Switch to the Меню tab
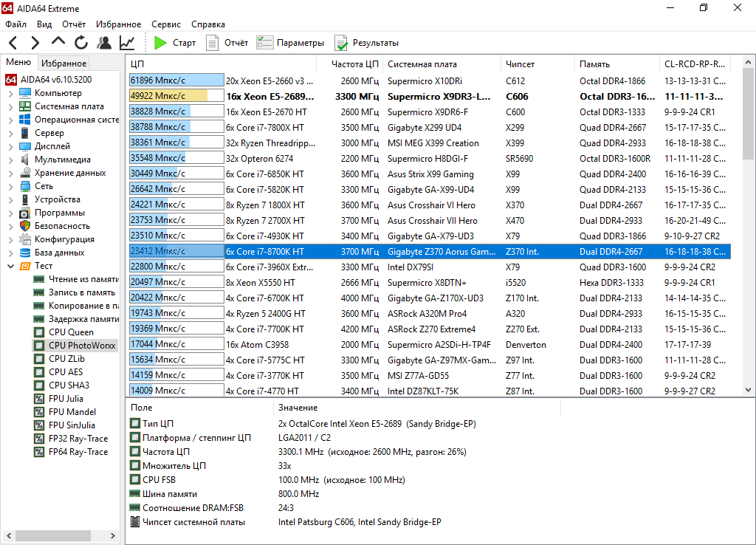 18,62
